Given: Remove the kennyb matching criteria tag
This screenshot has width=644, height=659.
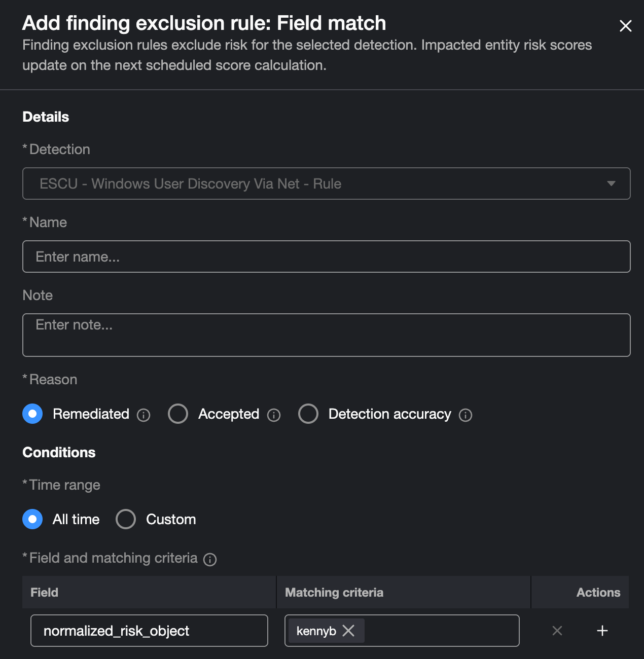Looking at the screenshot, I should coord(348,631).
